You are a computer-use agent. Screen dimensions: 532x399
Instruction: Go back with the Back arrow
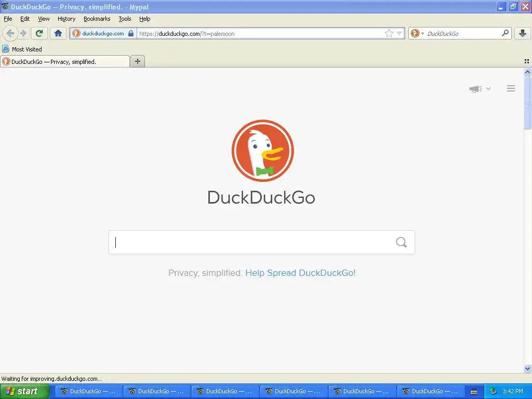(10, 33)
